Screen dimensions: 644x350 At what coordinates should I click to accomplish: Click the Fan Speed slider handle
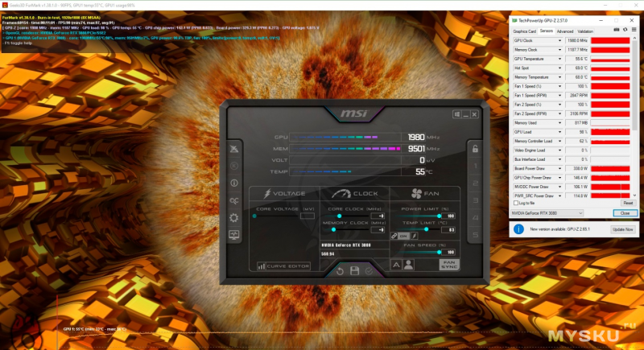[439, 252]
